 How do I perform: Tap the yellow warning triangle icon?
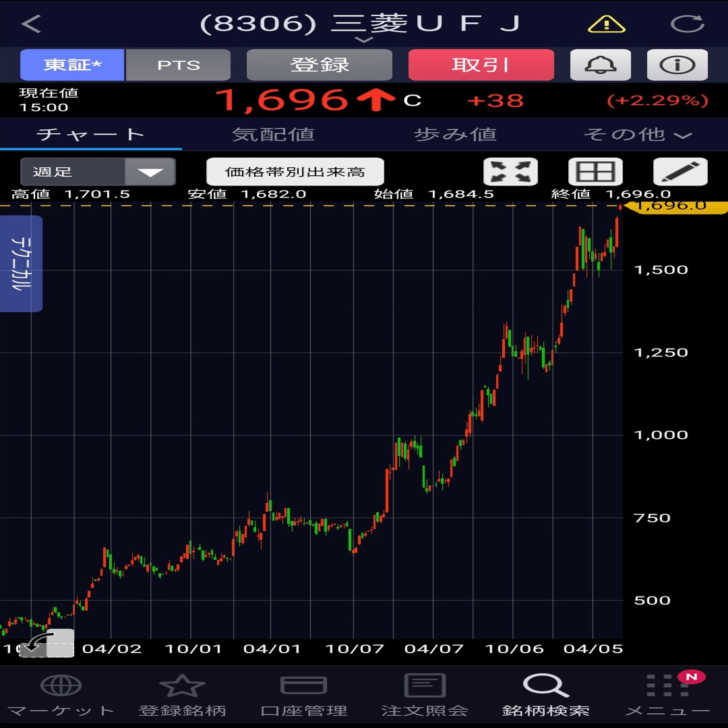pos(607,24)
